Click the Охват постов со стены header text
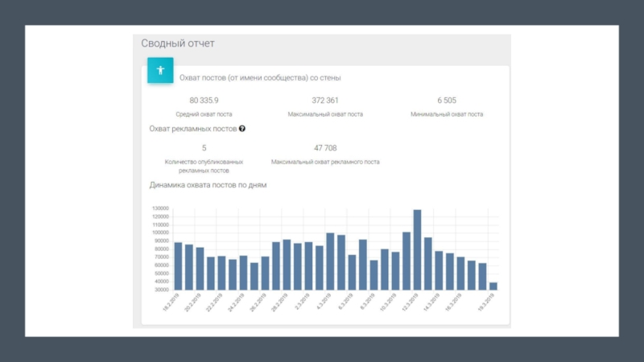This screenshot has width=644, height=362. tap(260, 78)
